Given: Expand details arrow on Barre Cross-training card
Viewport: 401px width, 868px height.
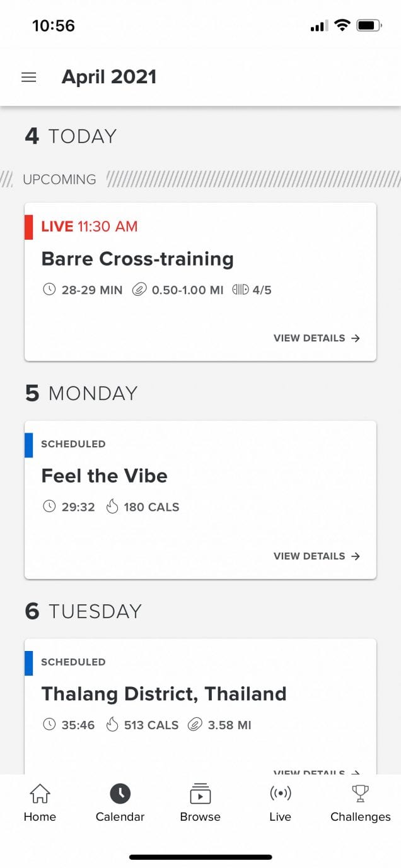Looking at the screenshot, I should click(x=356, y=338).
